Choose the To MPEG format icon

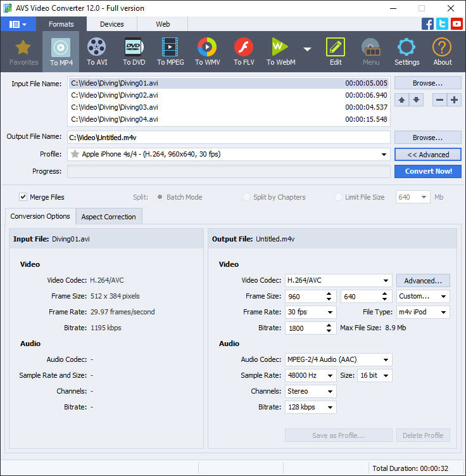pos(170,52)
